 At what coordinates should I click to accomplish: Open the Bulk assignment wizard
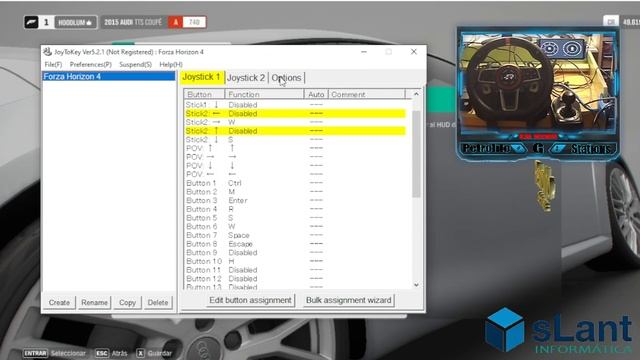point(349,300)
